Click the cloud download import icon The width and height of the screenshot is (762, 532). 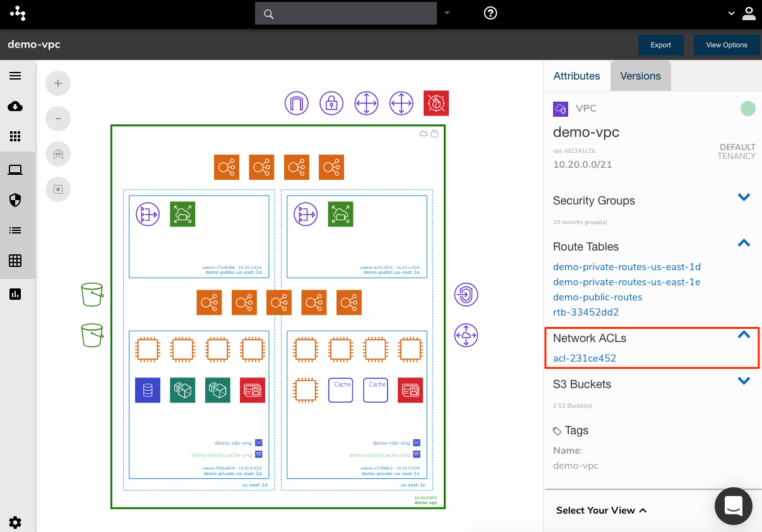pos(15,106)
